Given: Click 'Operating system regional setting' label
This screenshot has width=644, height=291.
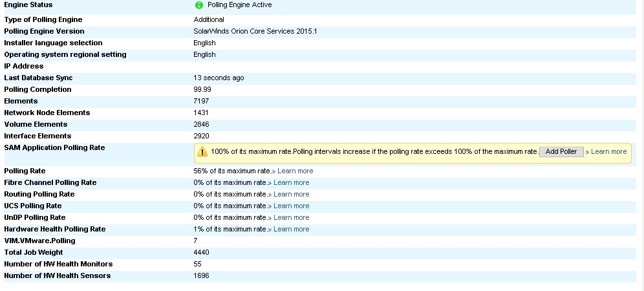Looking at the screenshot, I should coord(65,55).
